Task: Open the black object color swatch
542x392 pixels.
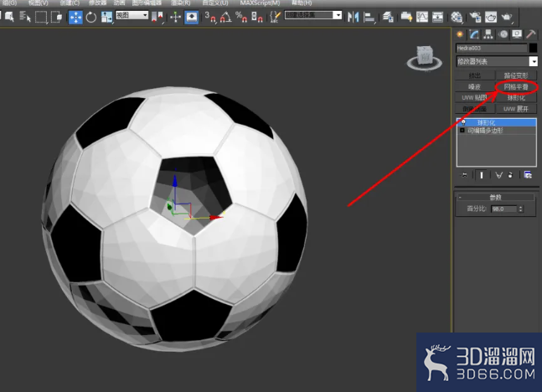Action: tap(533, 48)
